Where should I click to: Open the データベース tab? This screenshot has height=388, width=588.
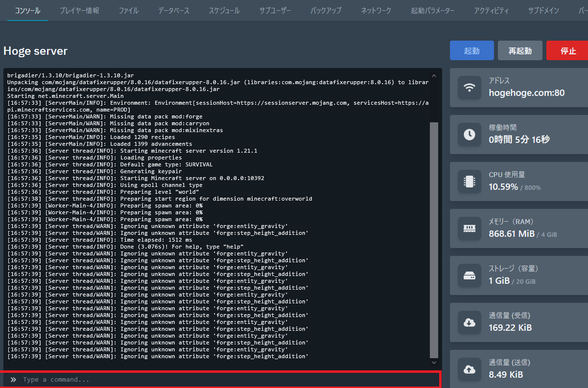pos(173,10)
